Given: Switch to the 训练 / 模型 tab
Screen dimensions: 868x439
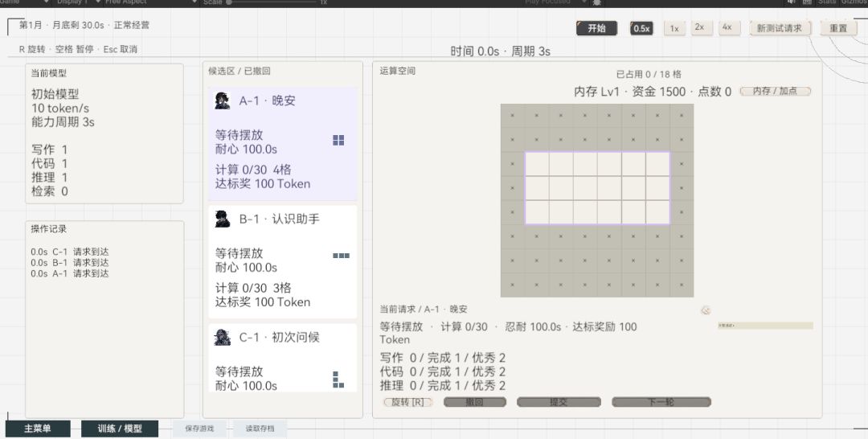Looking at the screenshot, I should [120, 429].
